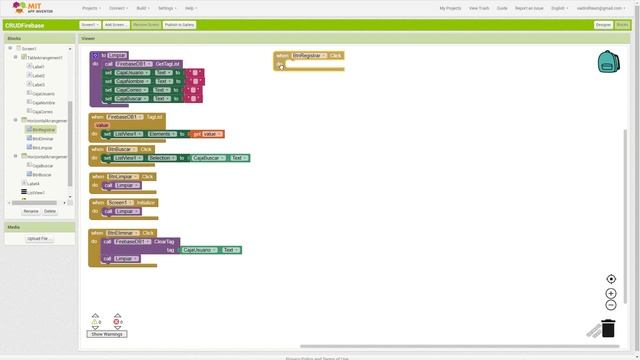Open the Connect menu

click(x=118, y=8)
